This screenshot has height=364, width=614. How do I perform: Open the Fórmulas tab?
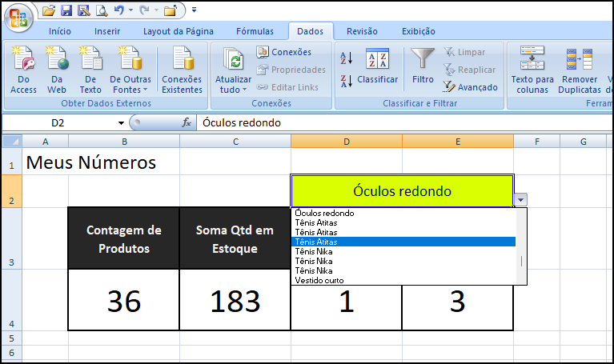click(x=255, y=31)
